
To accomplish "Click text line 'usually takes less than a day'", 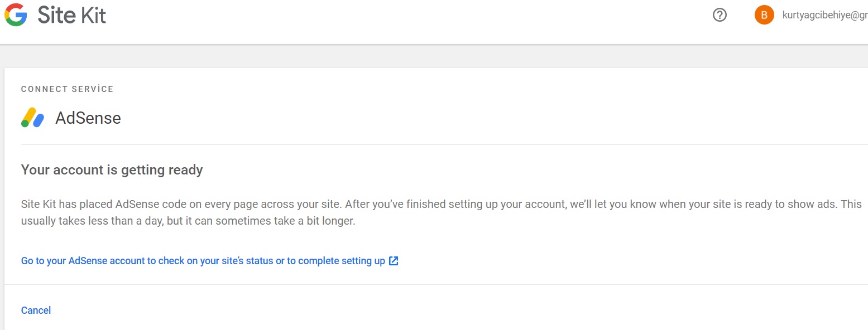I will click(188, 221).
